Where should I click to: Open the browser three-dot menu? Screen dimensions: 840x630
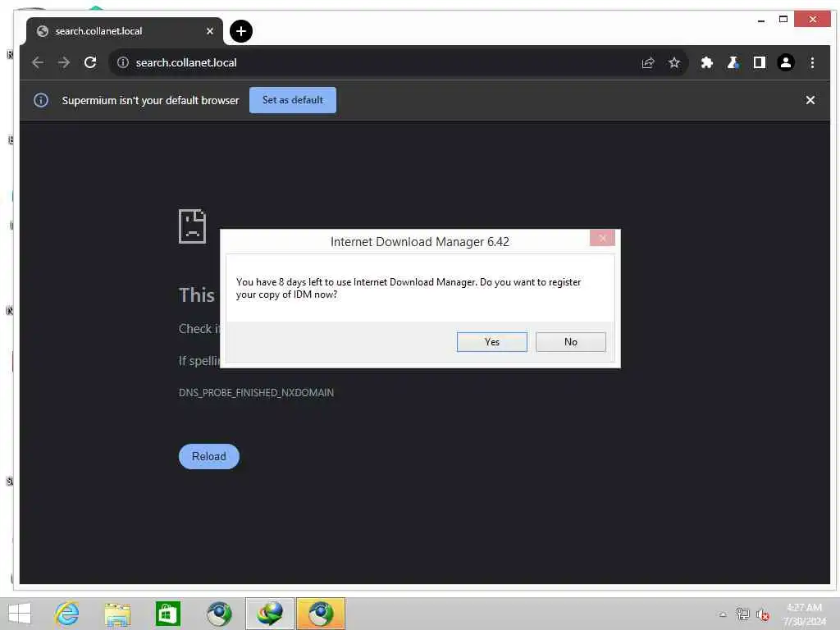pyautogui.click(x=812, y=62)
